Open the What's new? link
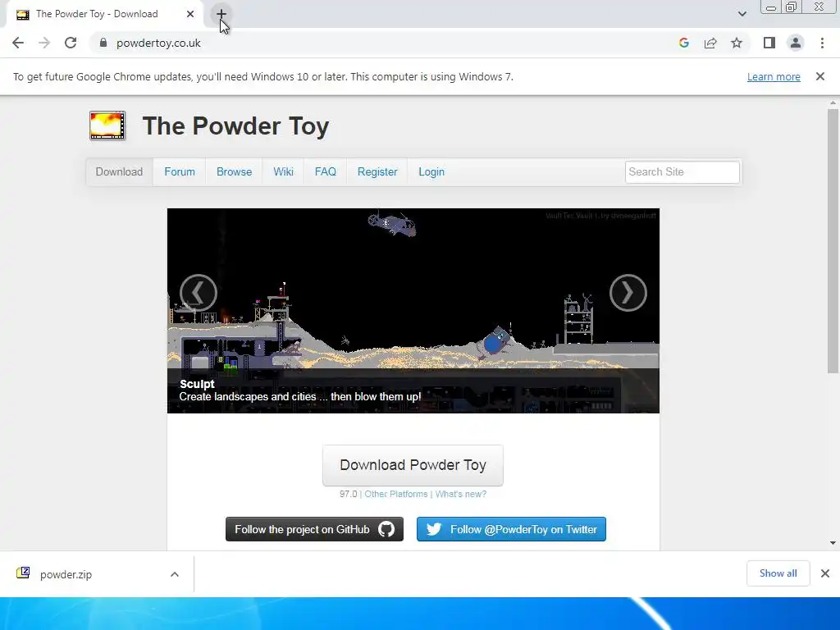The height and width of the screenshot is (630, 840). (461, 494)
